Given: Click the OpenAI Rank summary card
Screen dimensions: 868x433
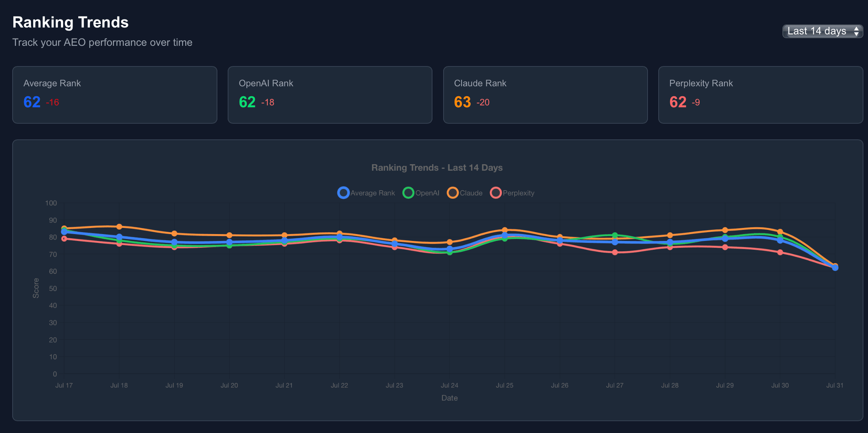Looking at the screenshot, I should coord(330,95).
